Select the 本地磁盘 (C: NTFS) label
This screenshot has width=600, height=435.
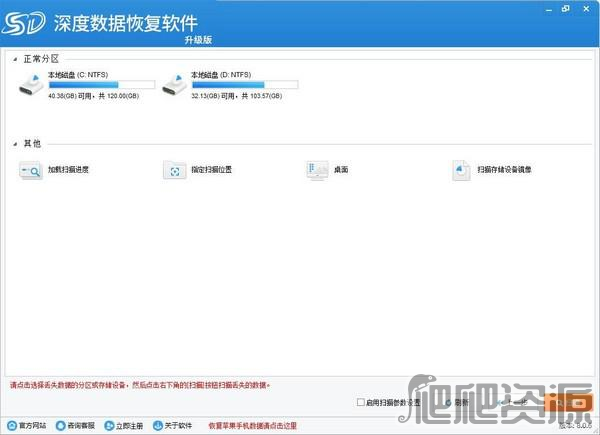[78, 75]
